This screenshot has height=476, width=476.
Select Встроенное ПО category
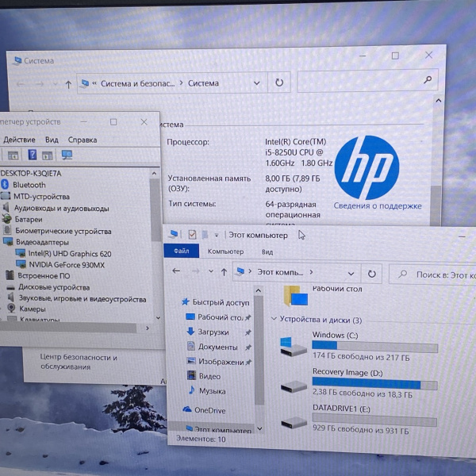44,275
